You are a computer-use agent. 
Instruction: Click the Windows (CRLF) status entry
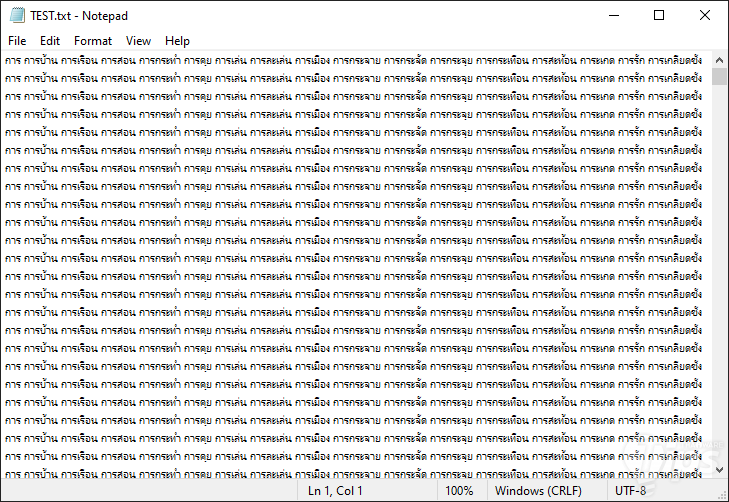[x=538, y=491]
